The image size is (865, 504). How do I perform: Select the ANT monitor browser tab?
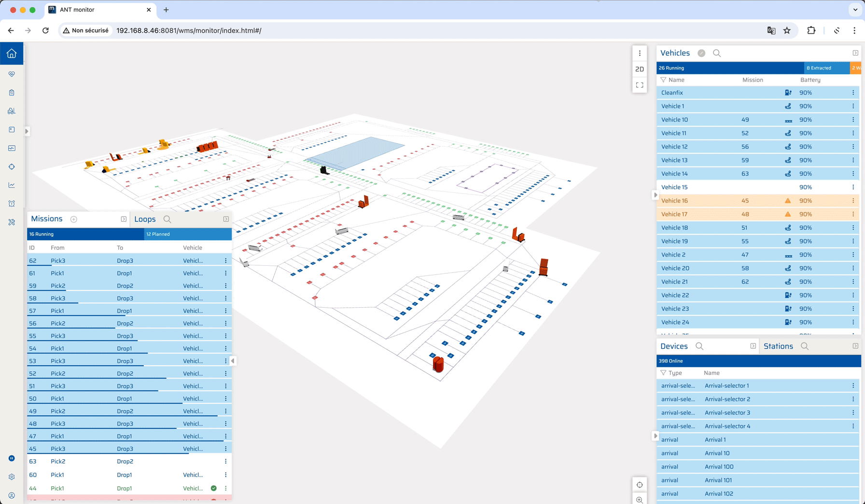[100, 10]
